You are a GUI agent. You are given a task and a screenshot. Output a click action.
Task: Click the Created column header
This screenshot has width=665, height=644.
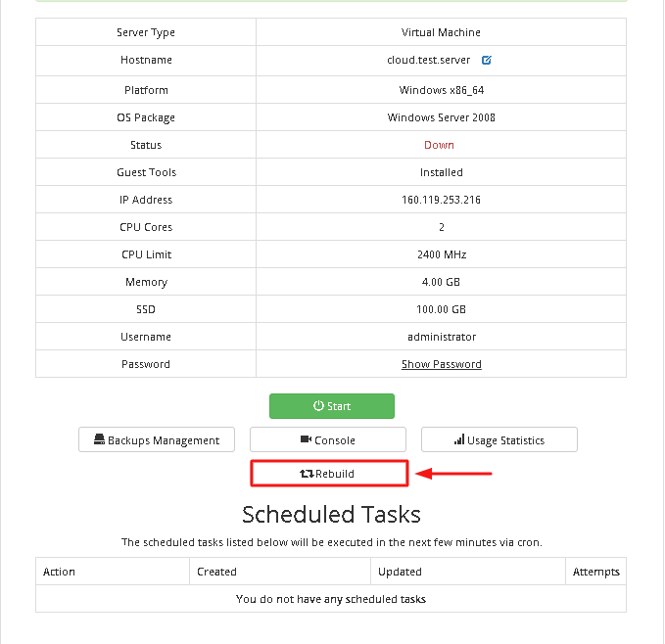[x=216, y=572]
